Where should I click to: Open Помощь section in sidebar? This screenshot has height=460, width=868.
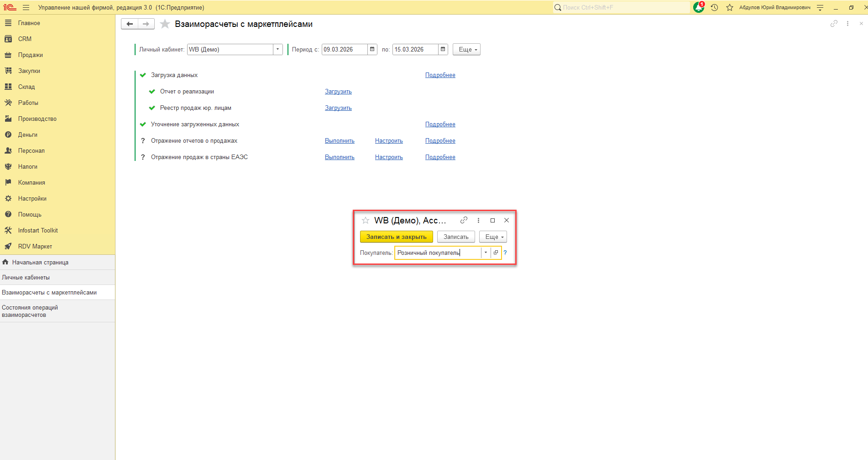tap(58, 214)
